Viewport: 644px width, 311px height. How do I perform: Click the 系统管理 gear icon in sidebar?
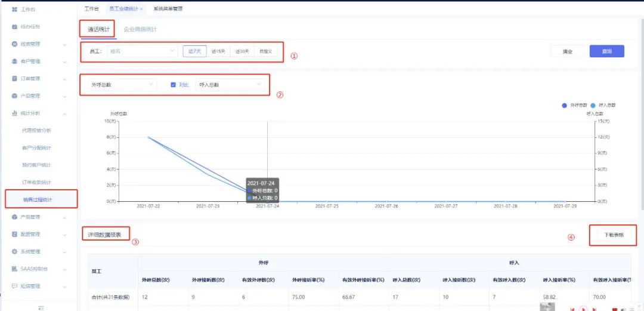click(14, 252)
